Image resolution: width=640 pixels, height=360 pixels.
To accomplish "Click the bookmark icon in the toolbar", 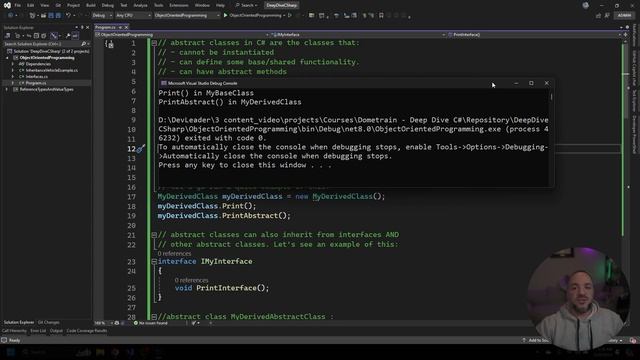I will tap(381, 16).
